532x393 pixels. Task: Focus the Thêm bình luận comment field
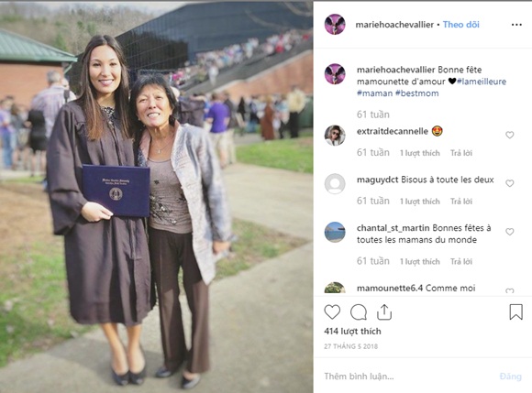(x=407, y=377)
